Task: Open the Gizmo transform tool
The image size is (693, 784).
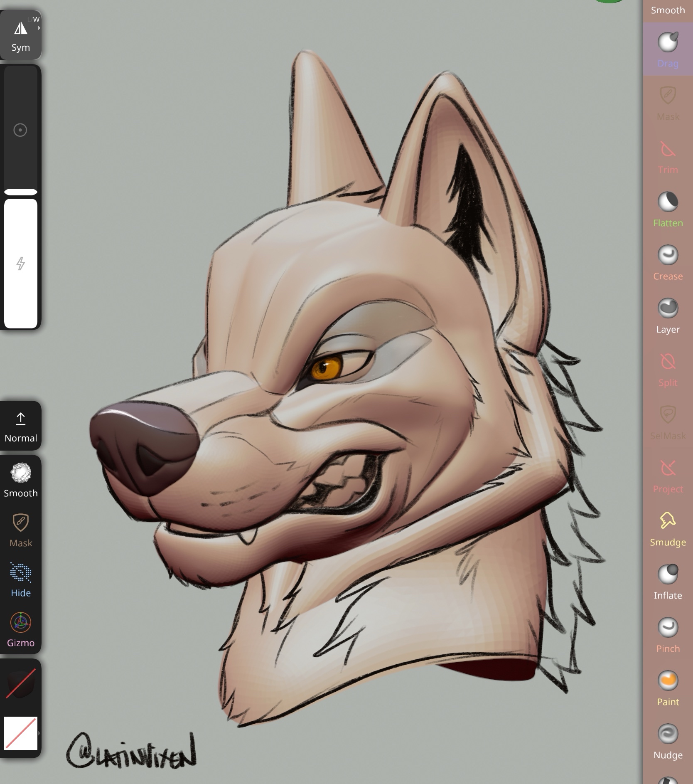Action: 20,629
